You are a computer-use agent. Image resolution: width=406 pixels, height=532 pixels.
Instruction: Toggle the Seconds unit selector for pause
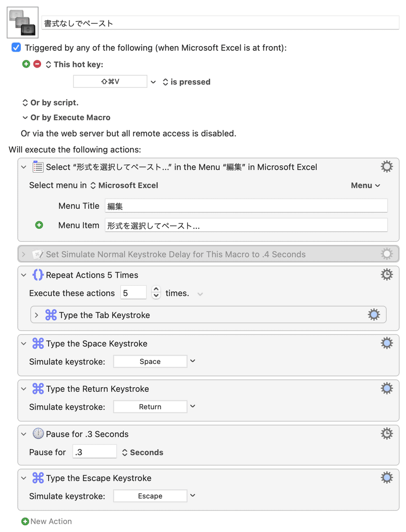pos(143,452)
